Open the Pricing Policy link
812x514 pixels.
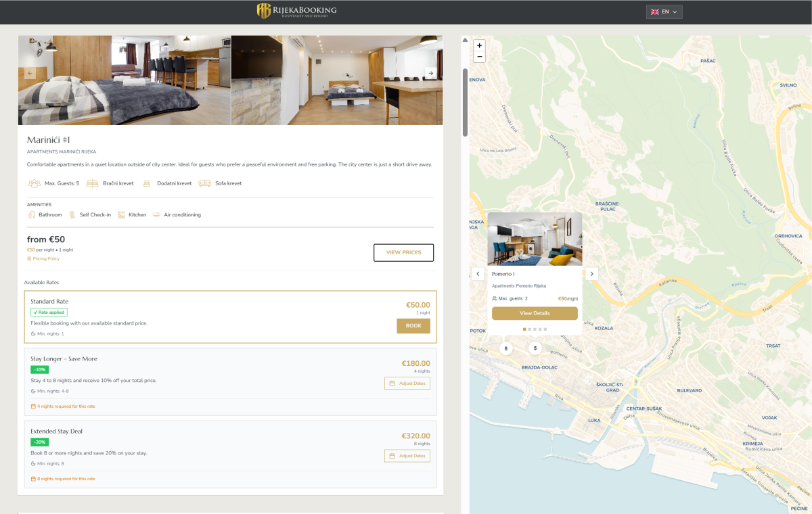click(x=46, y=258)
